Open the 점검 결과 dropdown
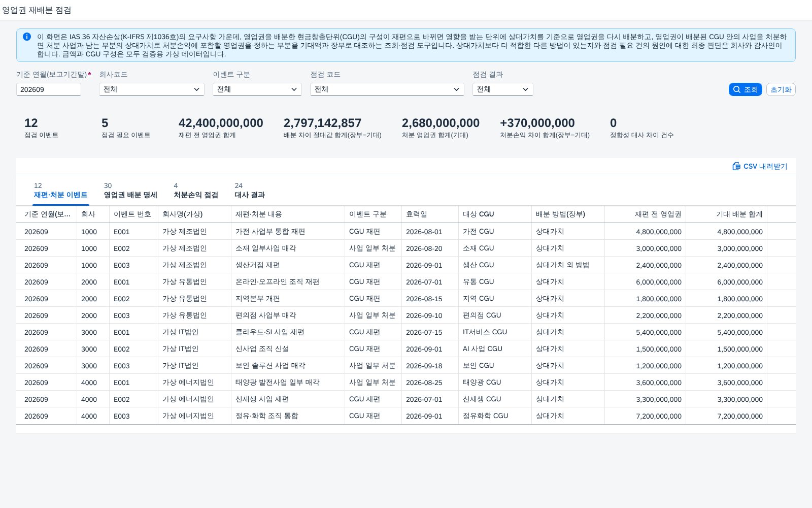812x508 pixels. [503, 89]
